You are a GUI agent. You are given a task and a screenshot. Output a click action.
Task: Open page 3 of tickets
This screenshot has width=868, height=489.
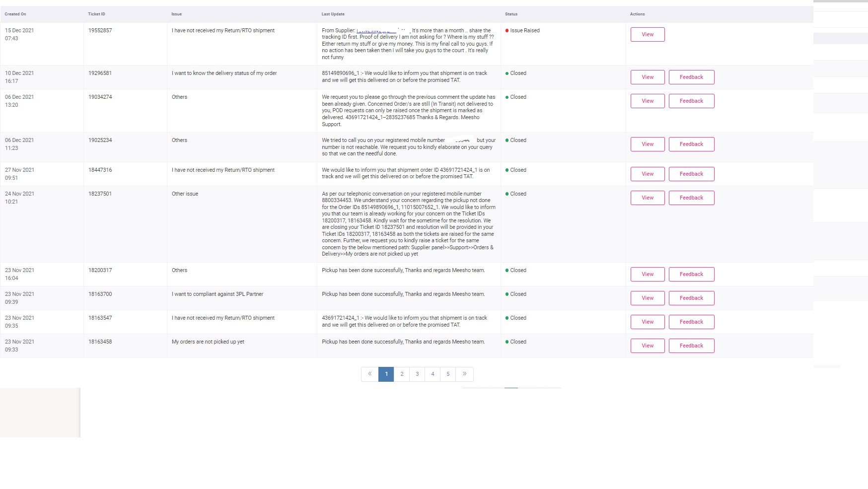pyautogui.click(x=417, y=374)
